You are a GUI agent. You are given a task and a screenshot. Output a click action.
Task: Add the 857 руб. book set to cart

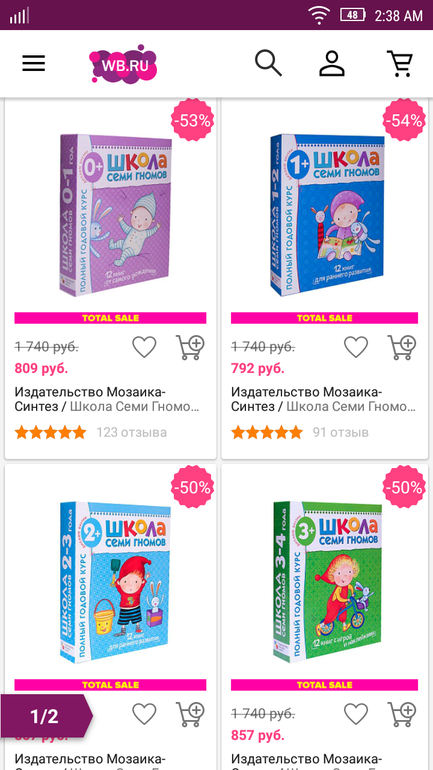pos(402,715)
